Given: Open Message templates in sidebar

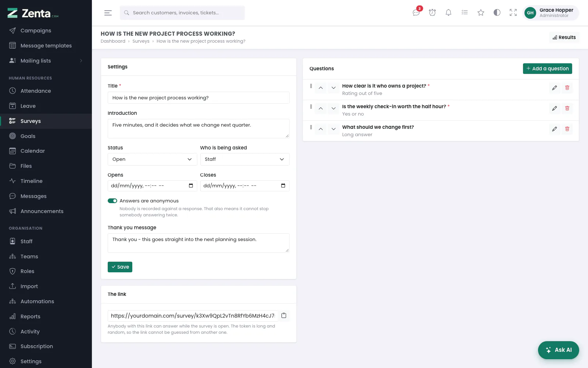Looking at the screenshot, I should tap(46, 46).
